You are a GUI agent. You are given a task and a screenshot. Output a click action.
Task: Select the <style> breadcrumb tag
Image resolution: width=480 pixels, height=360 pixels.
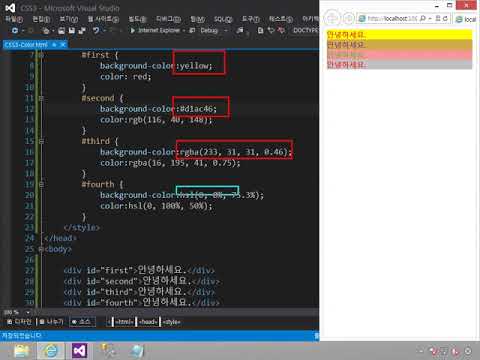(171, 322)
